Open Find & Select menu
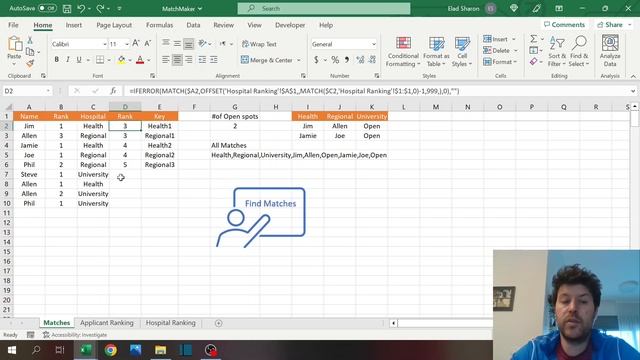 point(579,51)
